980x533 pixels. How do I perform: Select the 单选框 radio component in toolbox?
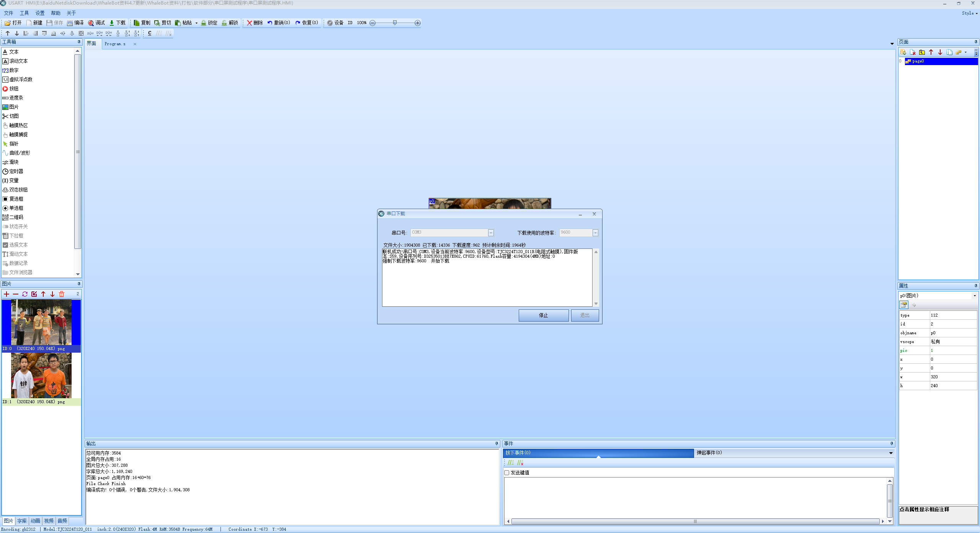point(16,208)
